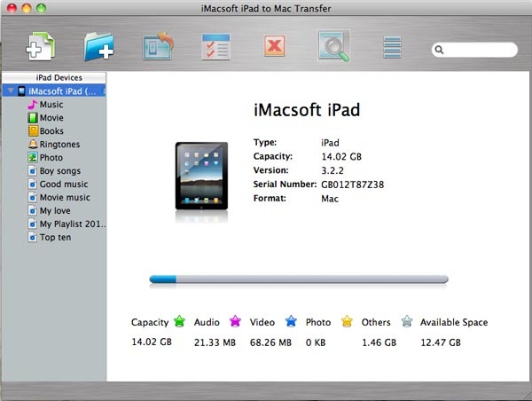Open the Photo library
The height and width of the screenshot is (401, 532).
(51, 158)
